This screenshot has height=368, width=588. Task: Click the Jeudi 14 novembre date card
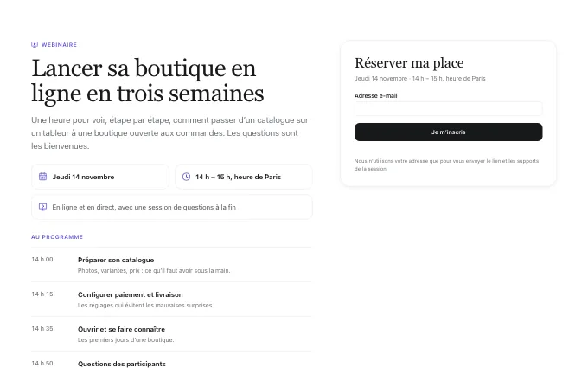coord(100,177)
